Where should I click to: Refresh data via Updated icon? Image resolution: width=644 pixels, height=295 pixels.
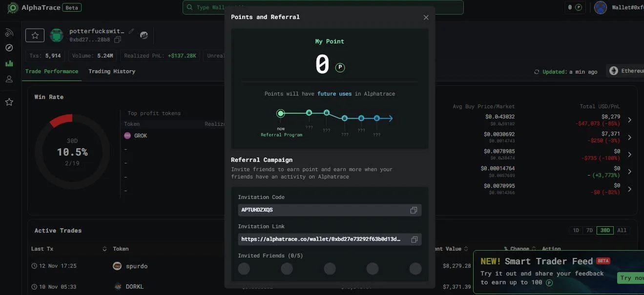[537, 72]
